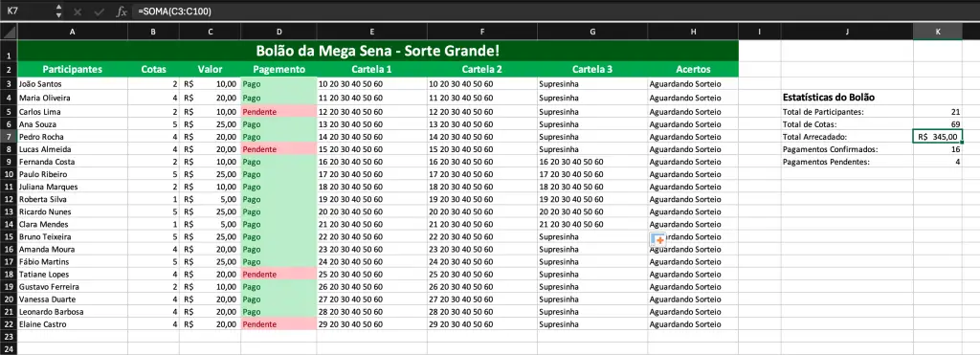The image size is (980, 355).
Task: Select column E header
Action: tap(372, 32)
